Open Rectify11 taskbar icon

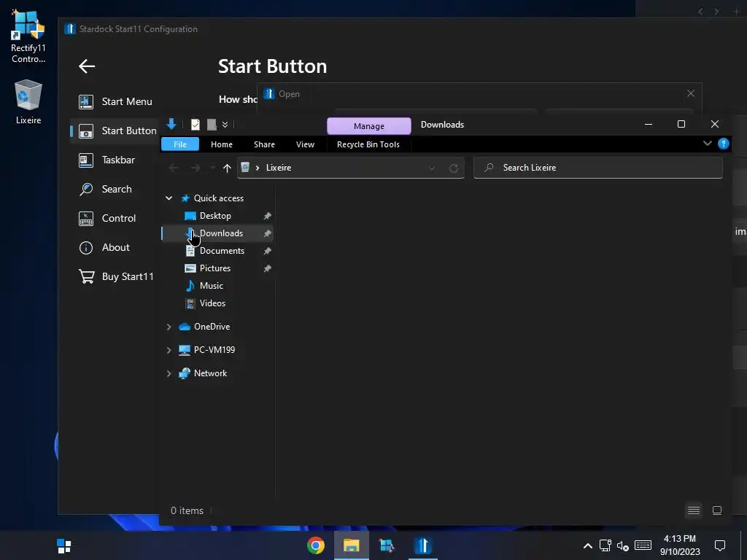[387, 545]
